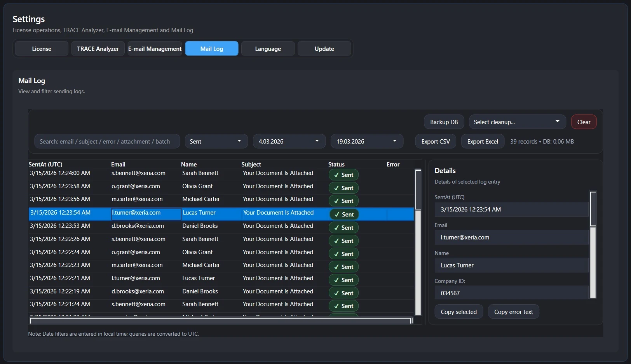Export the mail log as CSV

point(435,142)
